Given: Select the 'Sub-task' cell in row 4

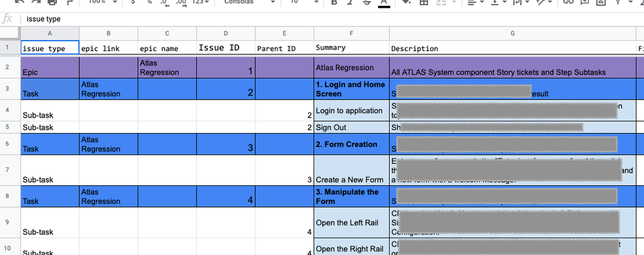Looking at the screenshot, I should pyautogui.click(x=50, y=110).
